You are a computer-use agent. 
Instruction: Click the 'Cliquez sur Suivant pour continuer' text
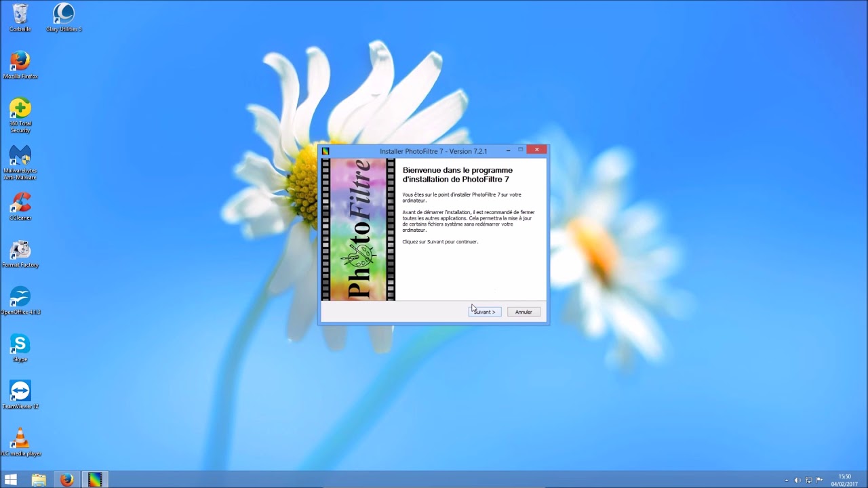tap(440, 242)
